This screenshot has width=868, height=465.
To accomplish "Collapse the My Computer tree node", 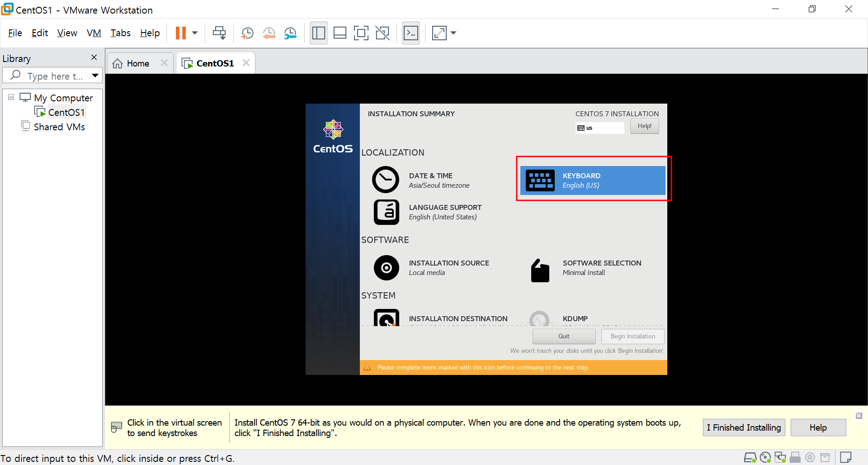I will point(10,97).
